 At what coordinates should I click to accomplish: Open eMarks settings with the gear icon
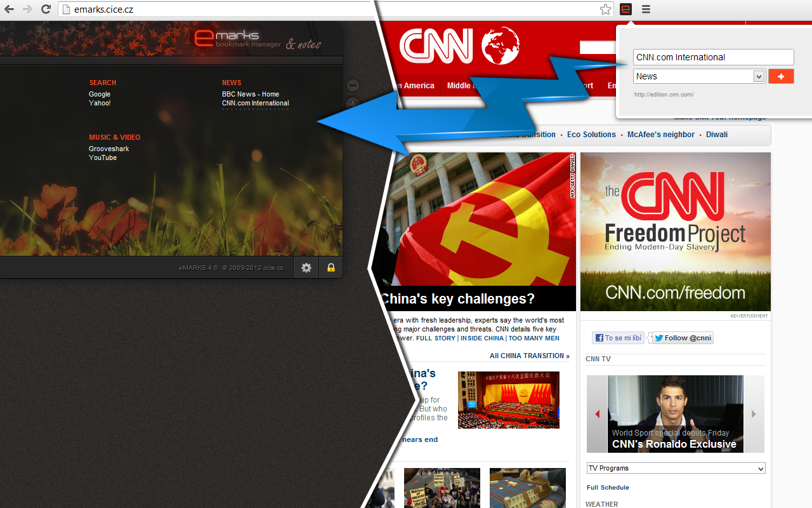point(306,268)
